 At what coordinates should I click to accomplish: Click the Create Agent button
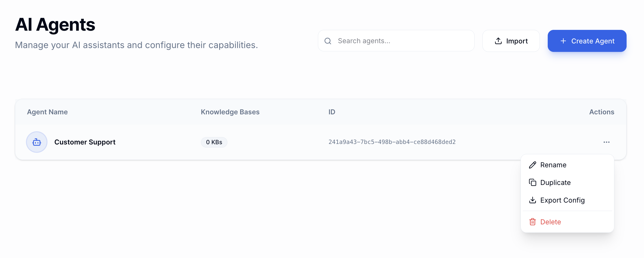(x=587, y=41)
